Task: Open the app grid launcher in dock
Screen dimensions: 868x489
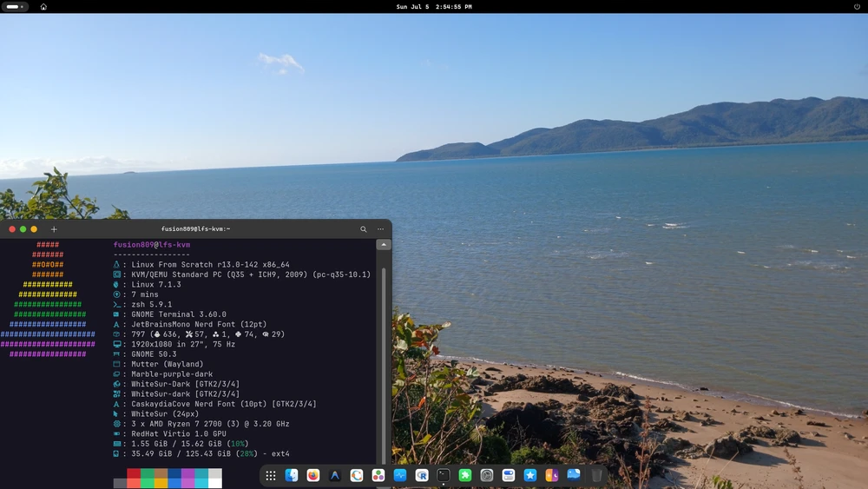Action: 271,475
